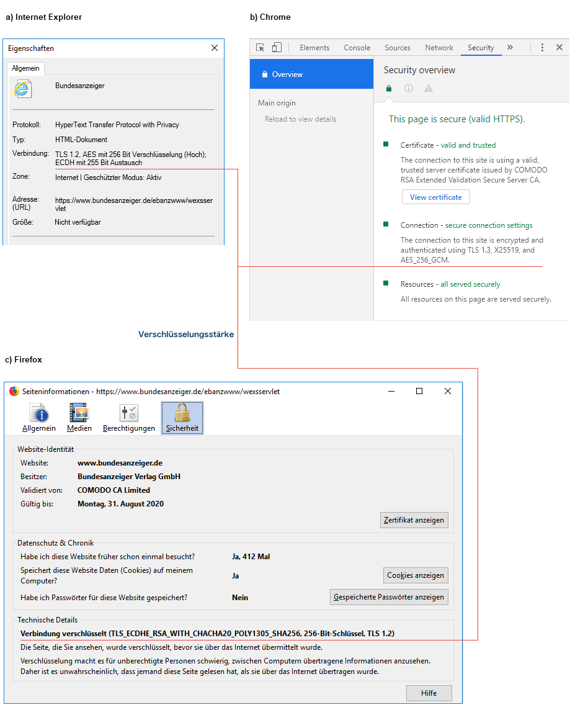The image size is (583, 728).
Task: Open the Sources tab in DevTools
Action: [x=398, y=48]
